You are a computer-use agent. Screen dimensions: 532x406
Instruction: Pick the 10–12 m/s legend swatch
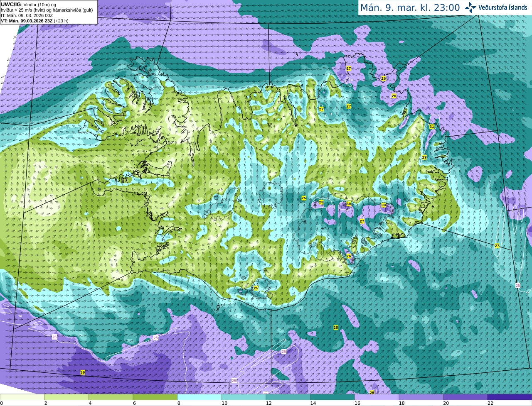(244, 397)
